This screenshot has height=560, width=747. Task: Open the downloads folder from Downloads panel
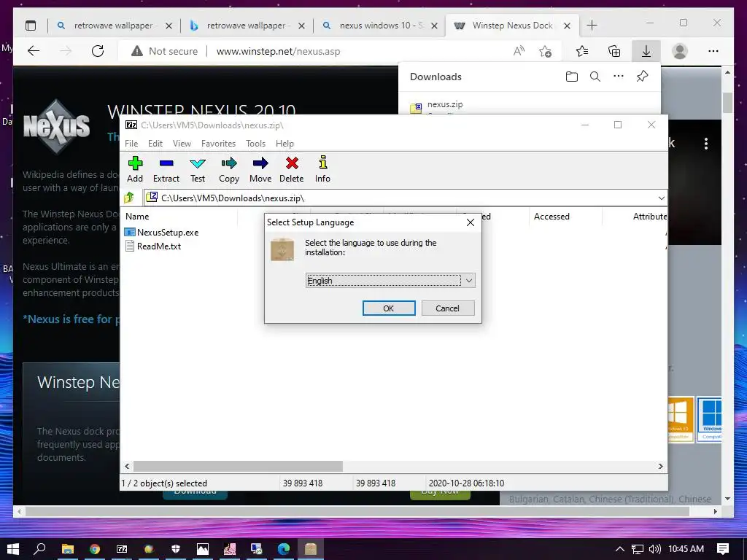tap(572, 77)
